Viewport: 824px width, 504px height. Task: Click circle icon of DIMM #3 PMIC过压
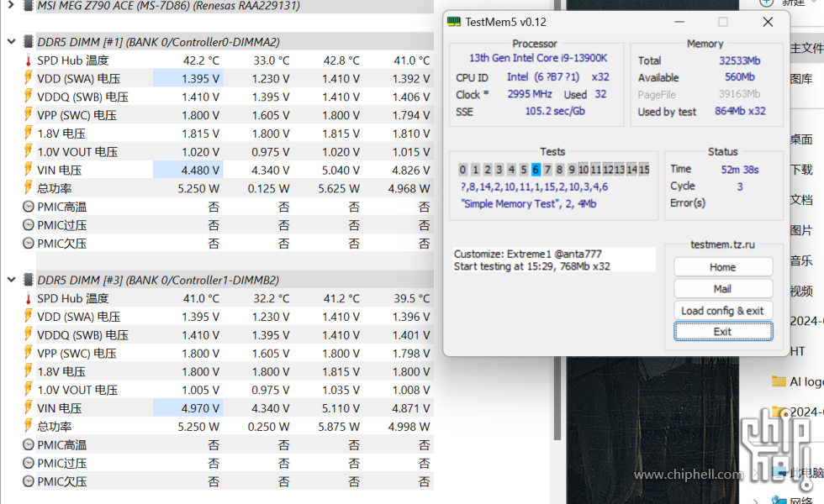tap(29, 463)
